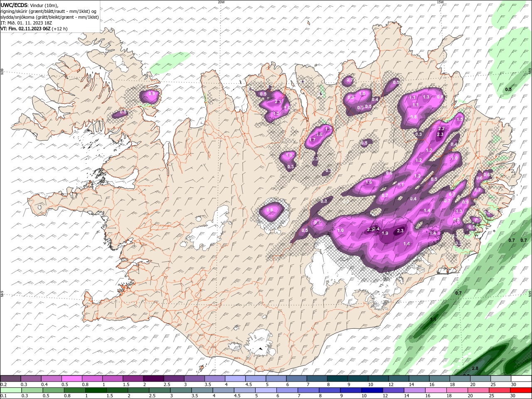Click the 15W longitude label at top
532x399 pixels.
coord(440,2)
